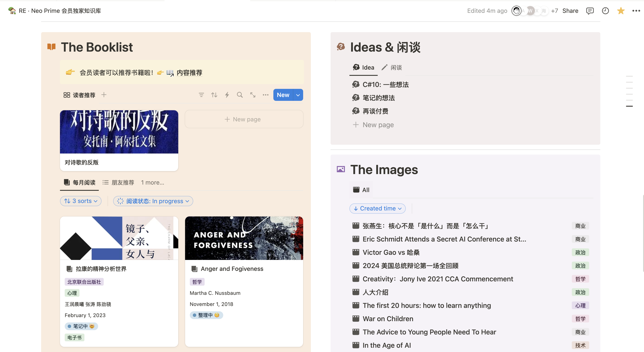
Task: Click the Share button
Action: point(570,11)
